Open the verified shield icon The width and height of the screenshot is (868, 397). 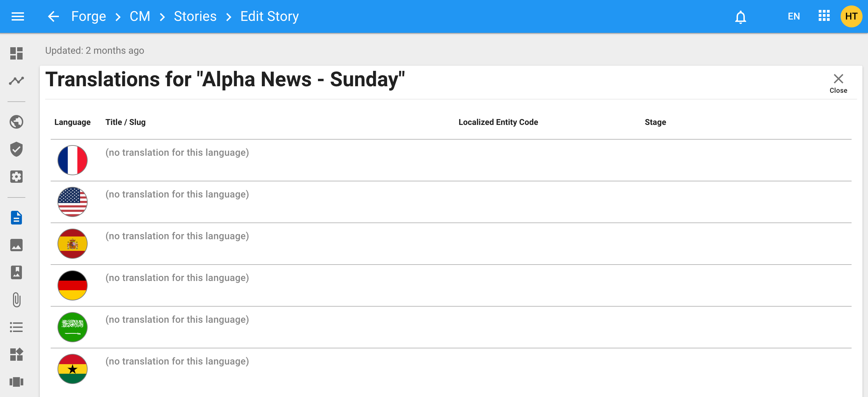[16, 149]
